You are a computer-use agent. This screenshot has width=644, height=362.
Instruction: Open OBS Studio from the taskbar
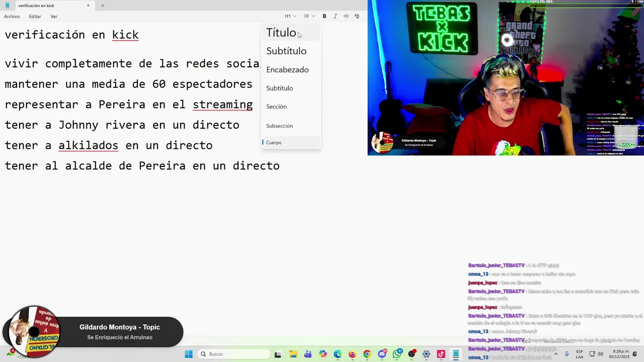[x=412, y=354]
